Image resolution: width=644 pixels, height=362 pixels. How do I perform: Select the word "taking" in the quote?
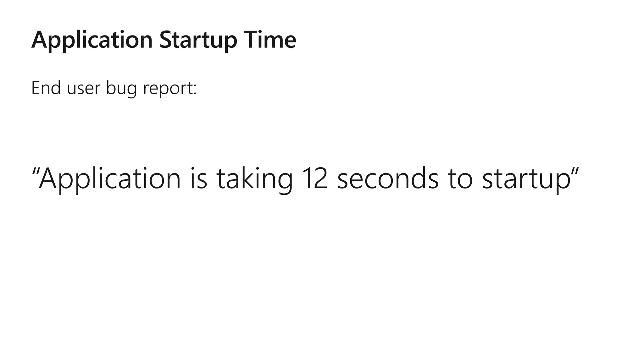click(x=254, y=179)
